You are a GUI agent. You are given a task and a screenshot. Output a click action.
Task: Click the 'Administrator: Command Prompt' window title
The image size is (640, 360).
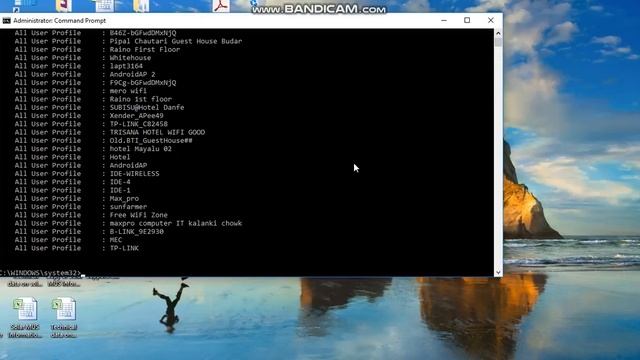pyautogui.click(x=60, y=20)
